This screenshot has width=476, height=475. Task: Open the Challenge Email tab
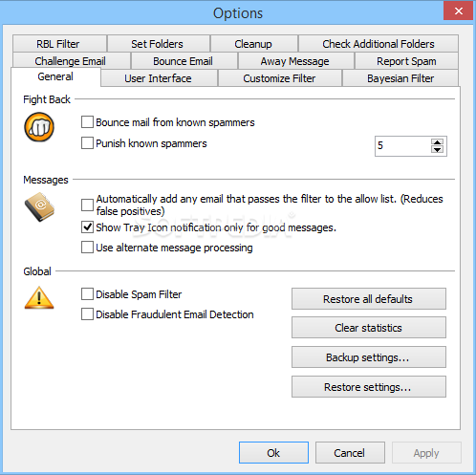(72, 61)
